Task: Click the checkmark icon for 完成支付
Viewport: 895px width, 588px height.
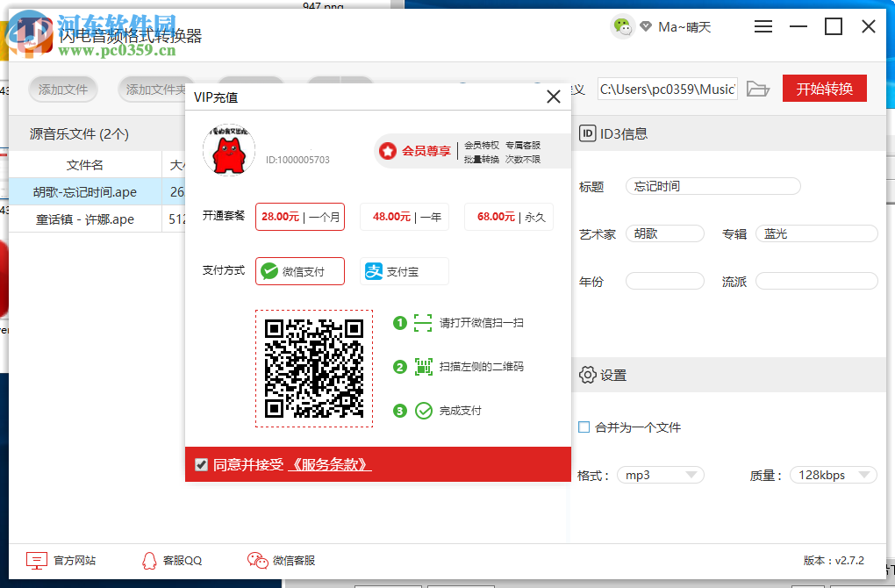Action: [x=424, y=411]
